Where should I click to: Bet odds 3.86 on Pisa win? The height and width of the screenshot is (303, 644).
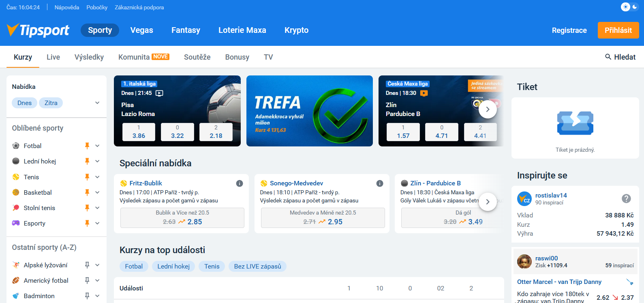click(139, 132)
